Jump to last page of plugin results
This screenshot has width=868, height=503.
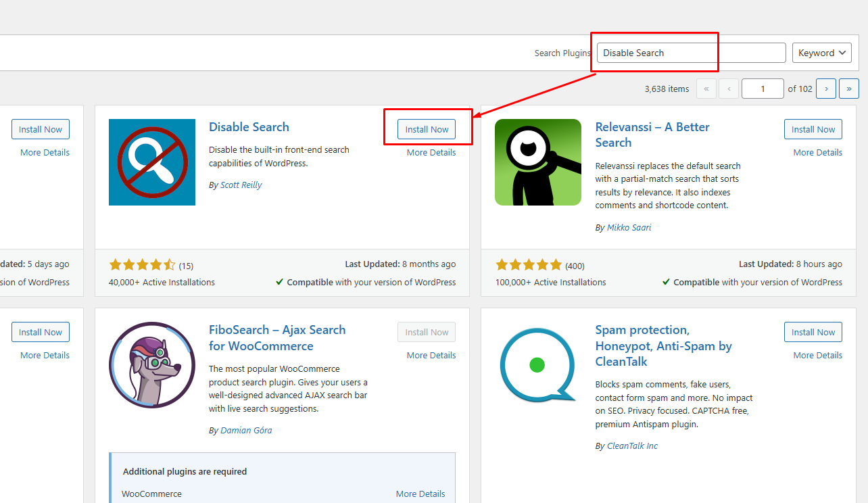tap(848, 89)
